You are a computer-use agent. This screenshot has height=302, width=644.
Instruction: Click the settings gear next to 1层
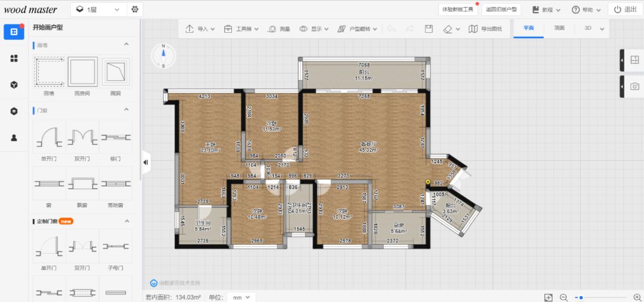coord(135,10)
